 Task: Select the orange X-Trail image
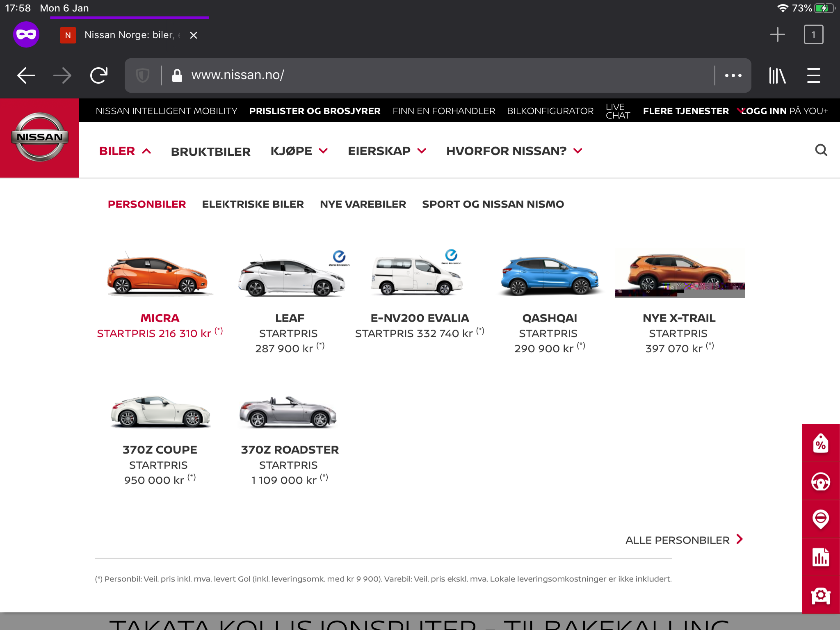point(680,274)
